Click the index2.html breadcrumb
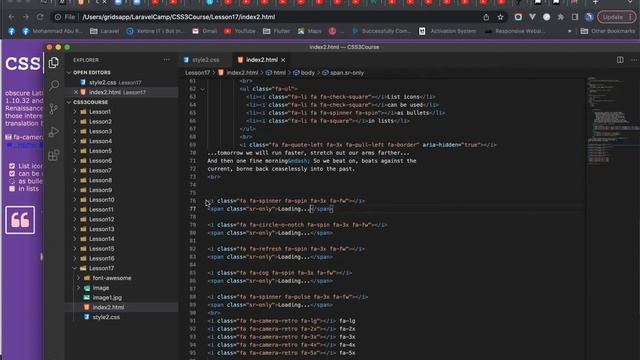Viewport: 640px width, 360px height. [x=238, y=73]
